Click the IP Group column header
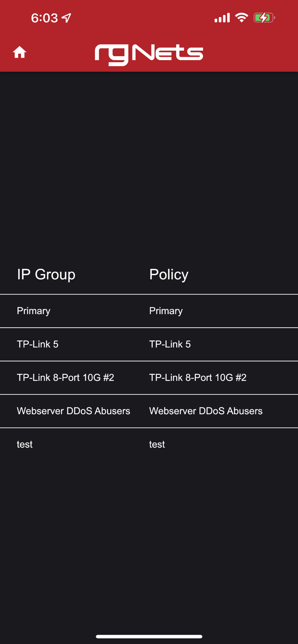This screenshot has width=298, height=644. (46, 274)
